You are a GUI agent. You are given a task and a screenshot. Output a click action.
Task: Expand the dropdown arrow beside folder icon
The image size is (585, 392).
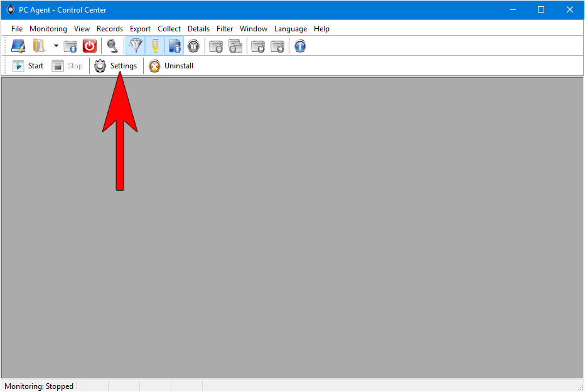click(55, 46)
